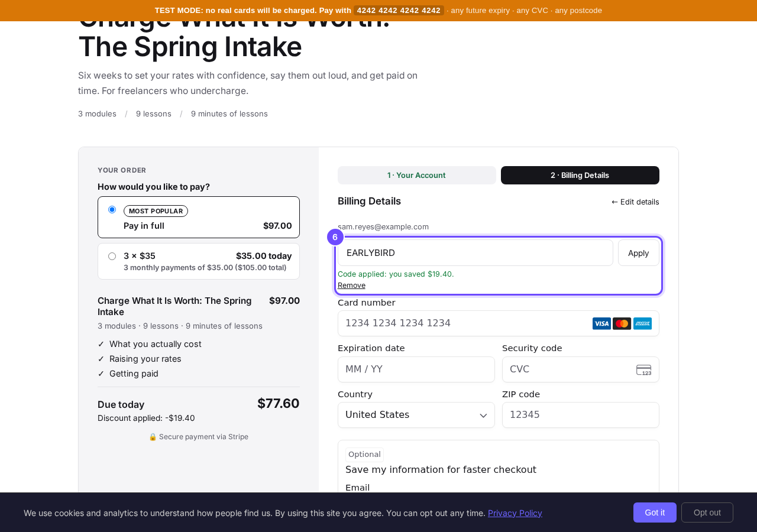Open the Country dropdown

pos(416,415)
